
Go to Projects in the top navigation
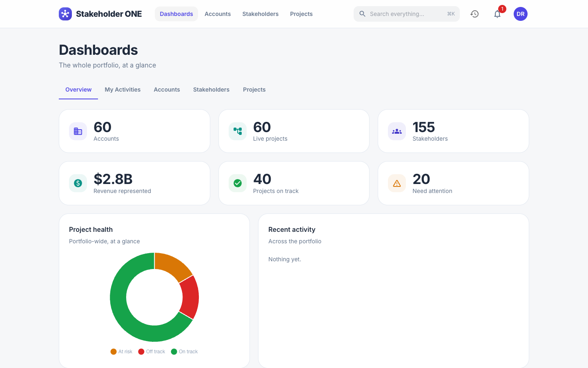point(301,14)
